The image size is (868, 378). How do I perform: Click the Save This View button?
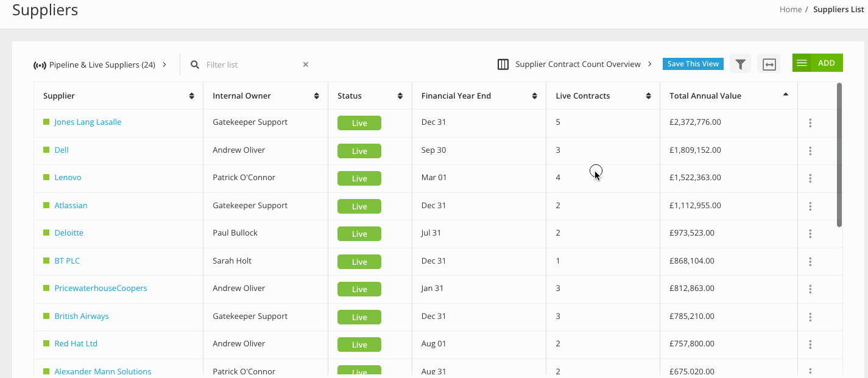(693, 64)
